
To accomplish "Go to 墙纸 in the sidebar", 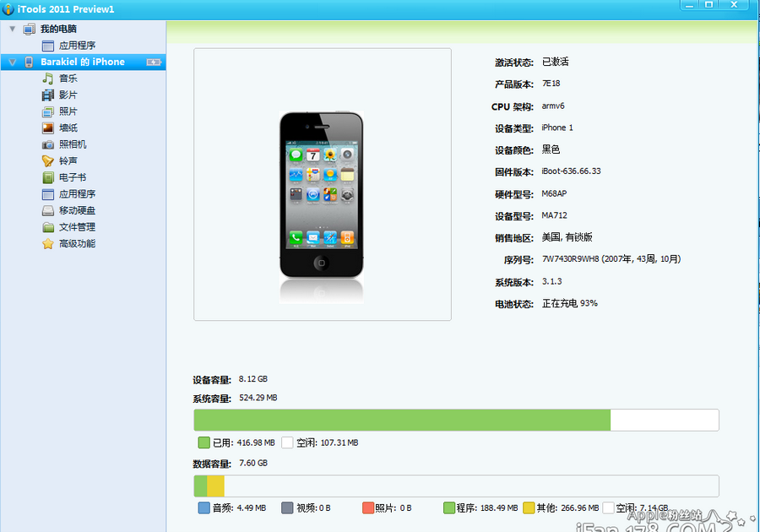I will pyautogui.click(x=68, y=128).
